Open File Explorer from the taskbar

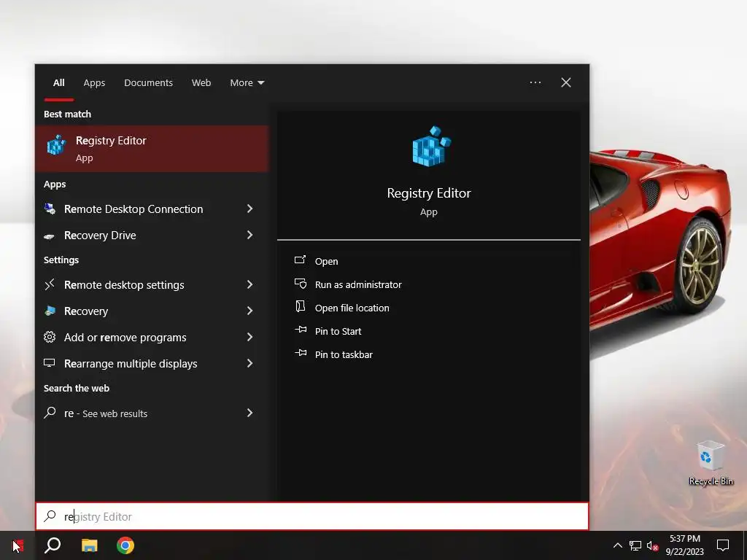click(x=89, y=545)
